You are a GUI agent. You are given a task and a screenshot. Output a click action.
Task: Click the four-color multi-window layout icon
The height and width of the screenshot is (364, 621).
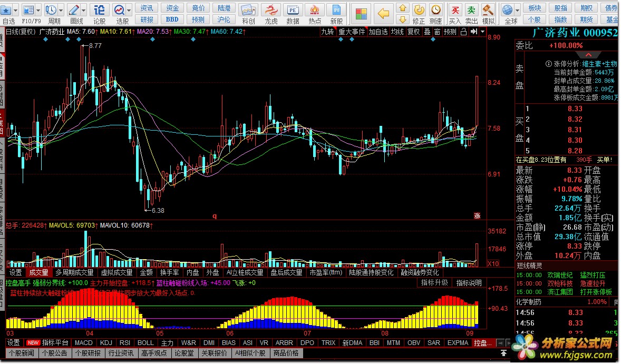point(361,14)
